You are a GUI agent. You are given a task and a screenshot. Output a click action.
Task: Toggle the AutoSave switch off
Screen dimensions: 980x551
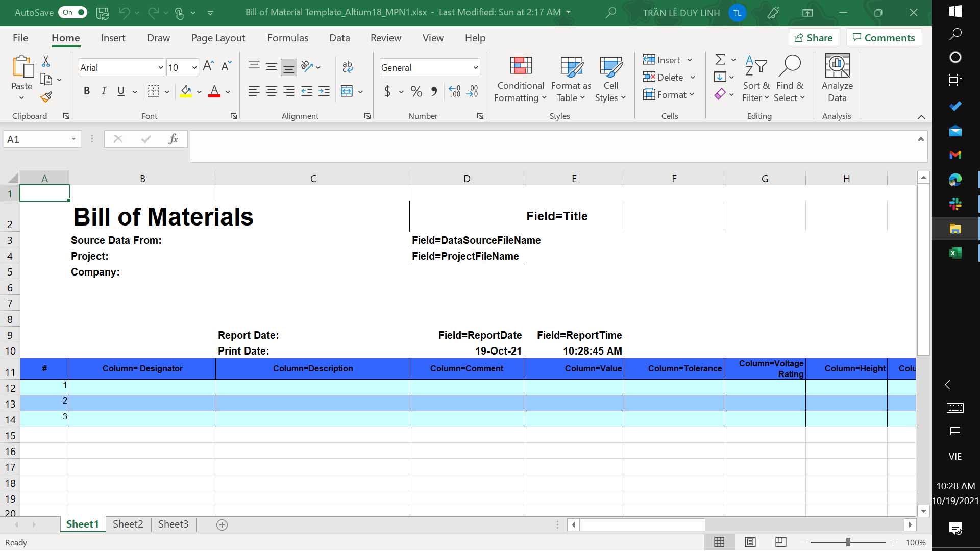click(73, 12)
